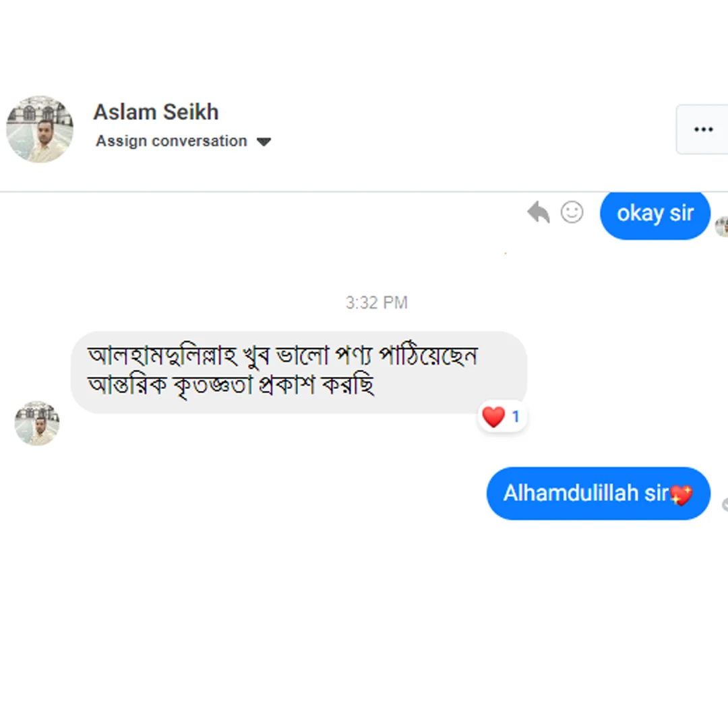The height and width of the screenshot is (728, 728).
Task: Open the "Assign conversation" label menu
Action: pos(171,142)
